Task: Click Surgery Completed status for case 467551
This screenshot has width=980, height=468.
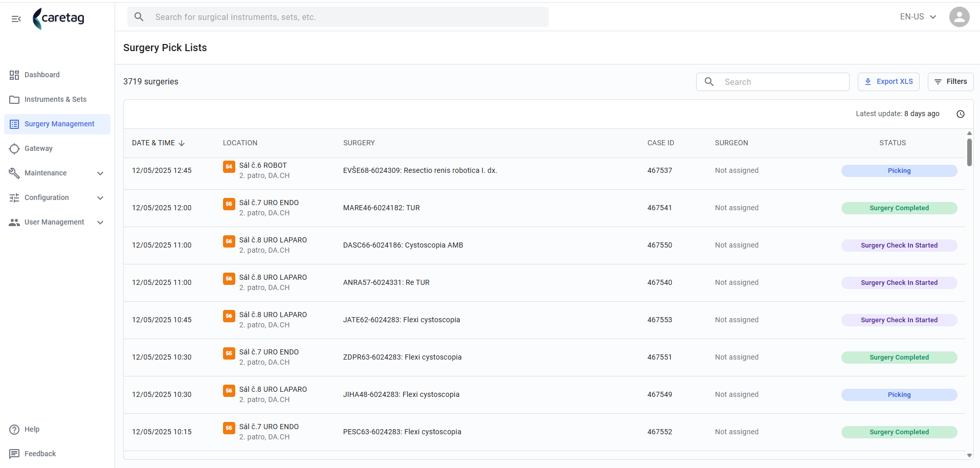Action: coord(899,358)
